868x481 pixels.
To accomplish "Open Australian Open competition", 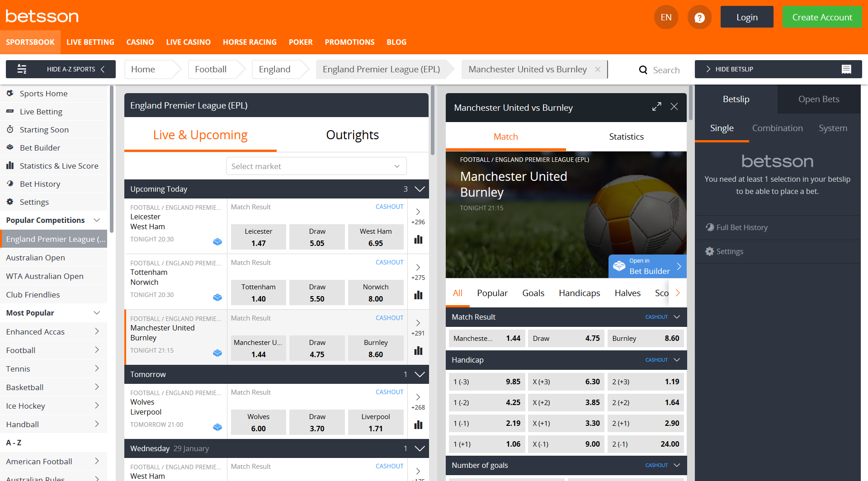I will [x=54, y=258].
